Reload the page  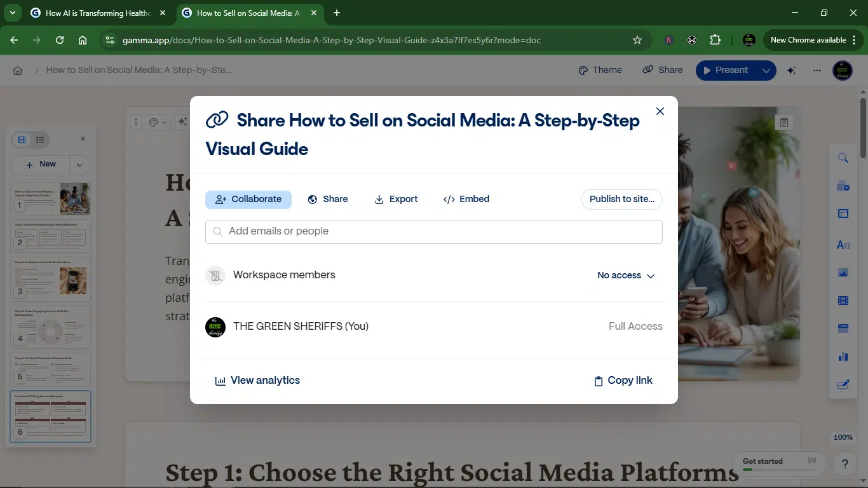(x=60, y=40)
